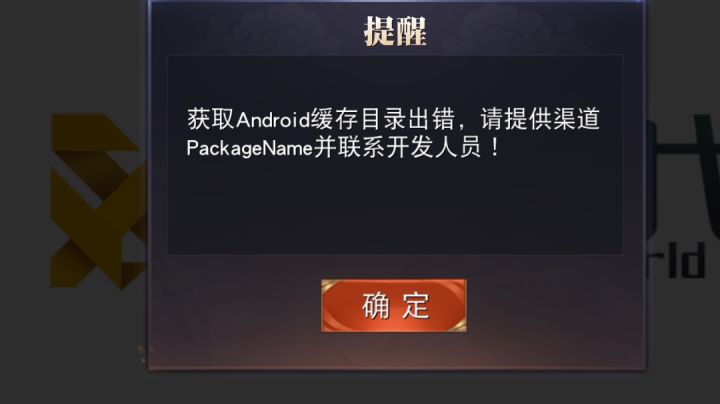Click the gold corner trim on the 确定 button's bottom-right
This screenshot has width=720, height=404.
[x=459, y=325]
